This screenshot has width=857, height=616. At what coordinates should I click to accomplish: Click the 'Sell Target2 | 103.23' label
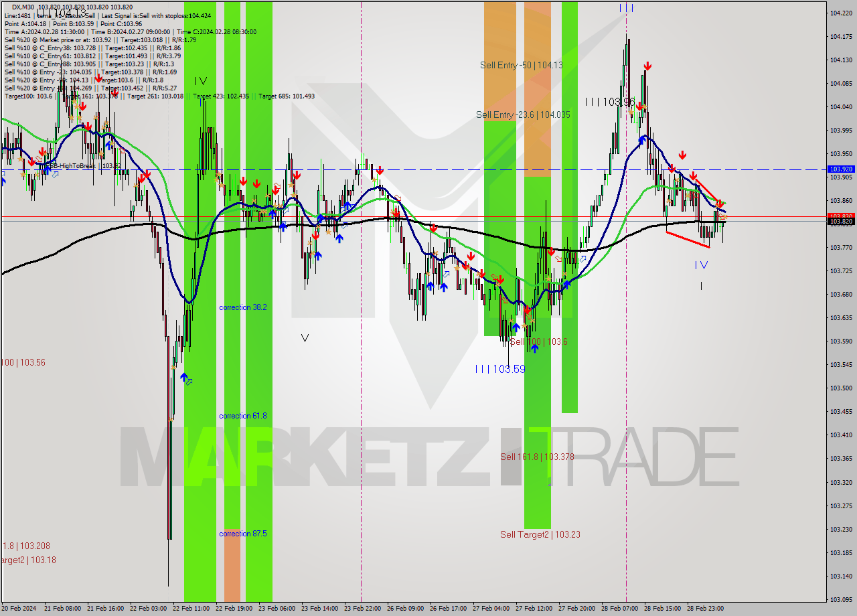tap(540, 534)
